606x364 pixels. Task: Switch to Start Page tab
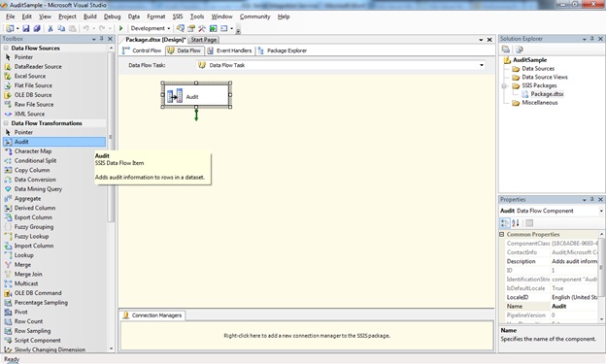coord(204,40)
